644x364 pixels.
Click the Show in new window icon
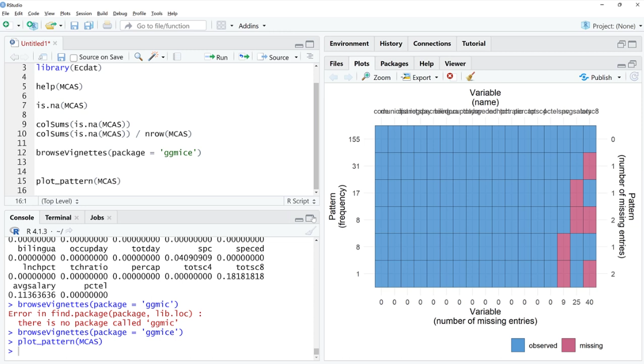click(x=43, y=57)
